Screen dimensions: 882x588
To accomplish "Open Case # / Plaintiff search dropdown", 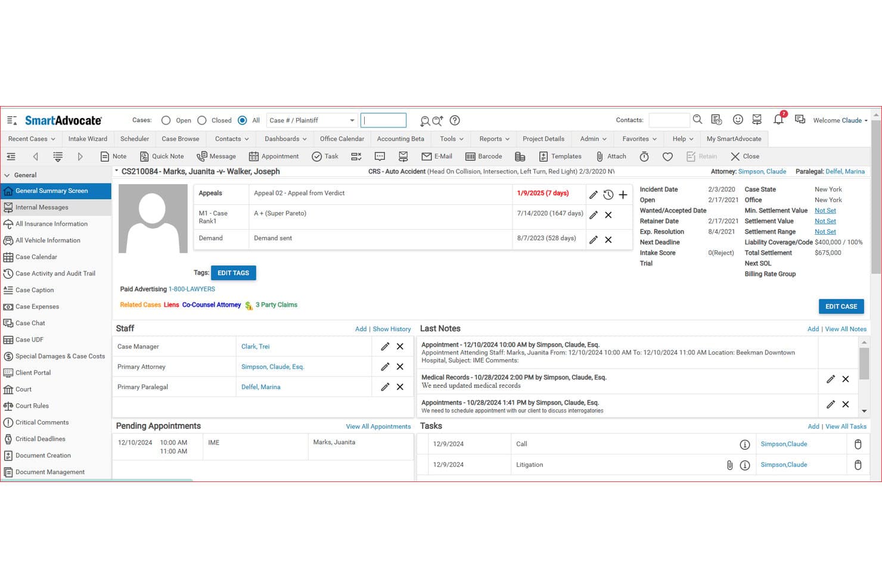I will [x=312, y=120].
